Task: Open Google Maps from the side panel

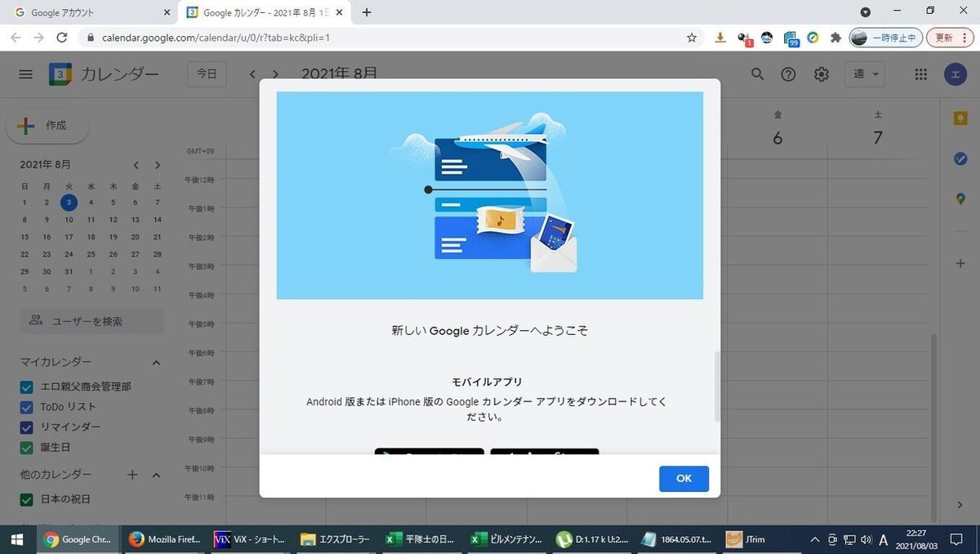Action: tap(960, 199)
